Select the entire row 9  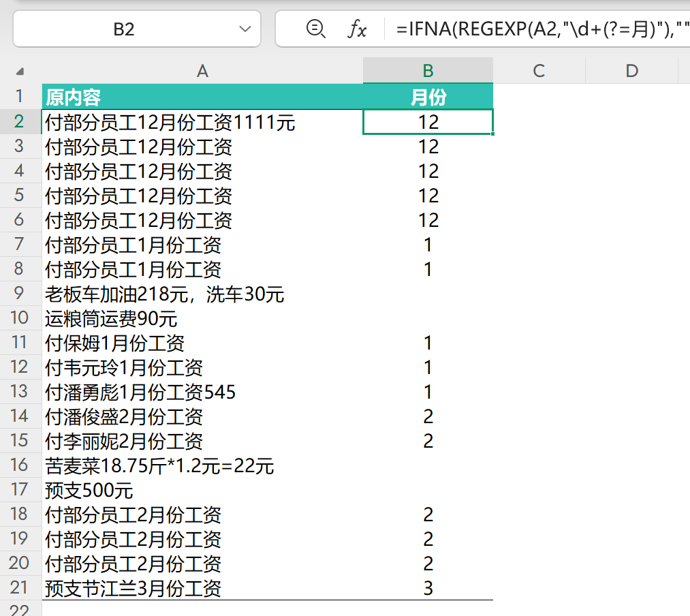pyautogui.click(x=20, y=294)
